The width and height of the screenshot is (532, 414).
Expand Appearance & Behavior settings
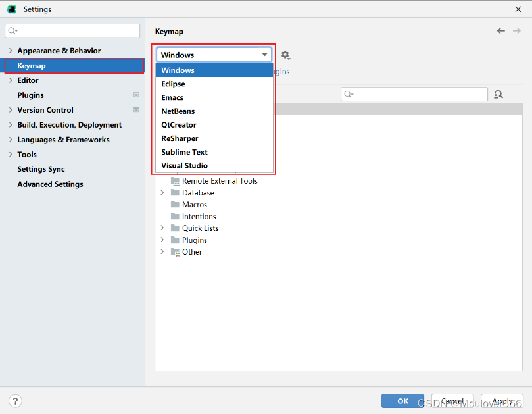[11, 51]
